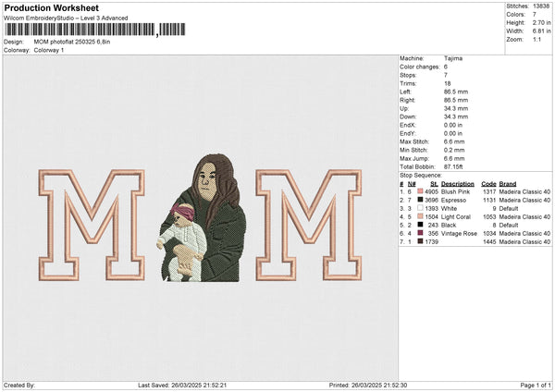Screen dimensions: 555x392
Task: Click the 'Code' column header
Action: [488, 184]
